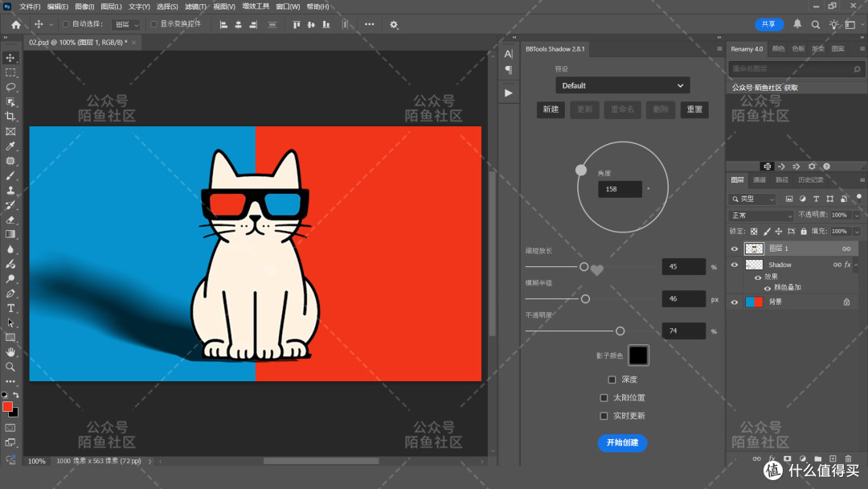Open the 增效工具 menu

click(x=256, y=6)
